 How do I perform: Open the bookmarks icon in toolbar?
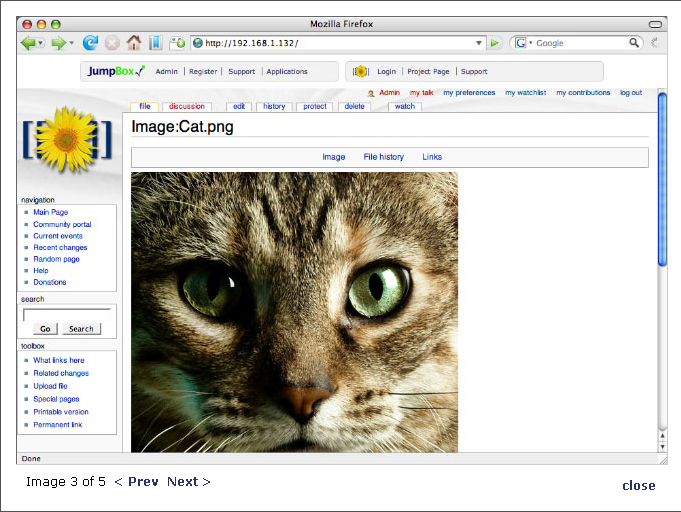(x=155, y=43)
